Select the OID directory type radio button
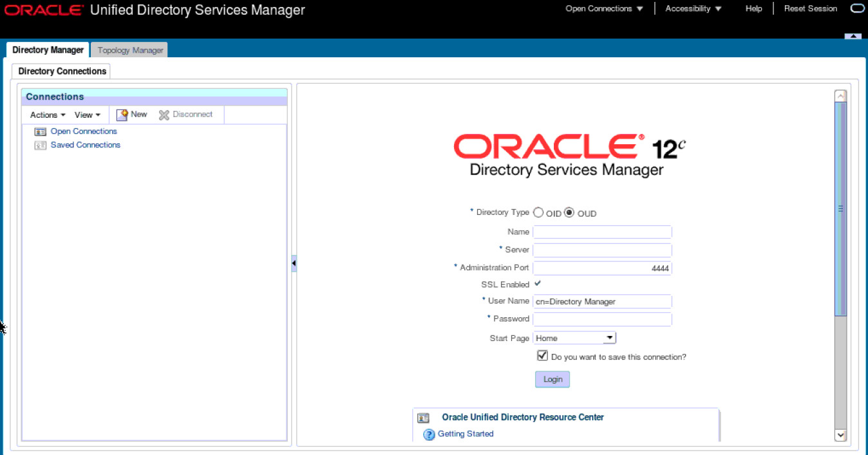The width and height of the screenshot is (868, 455). [x=538, y=212]
